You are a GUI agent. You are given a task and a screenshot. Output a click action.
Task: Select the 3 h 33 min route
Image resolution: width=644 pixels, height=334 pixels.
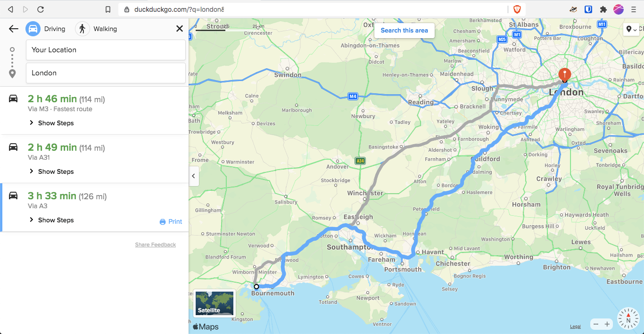point(94,207)
